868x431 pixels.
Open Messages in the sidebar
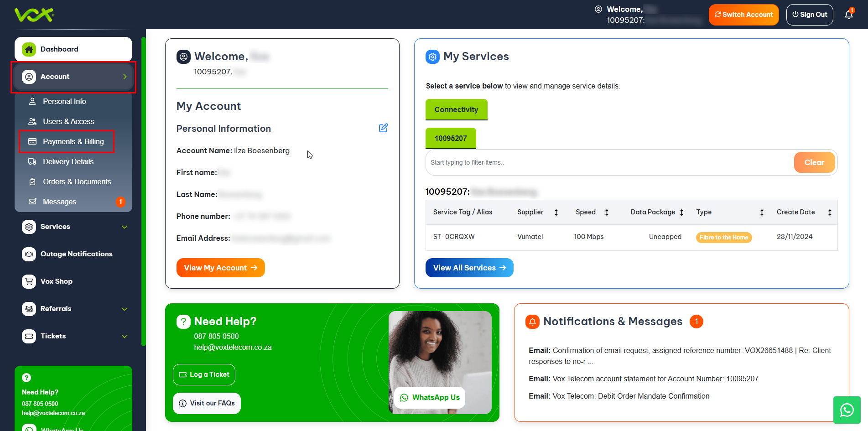click(59, 202)
